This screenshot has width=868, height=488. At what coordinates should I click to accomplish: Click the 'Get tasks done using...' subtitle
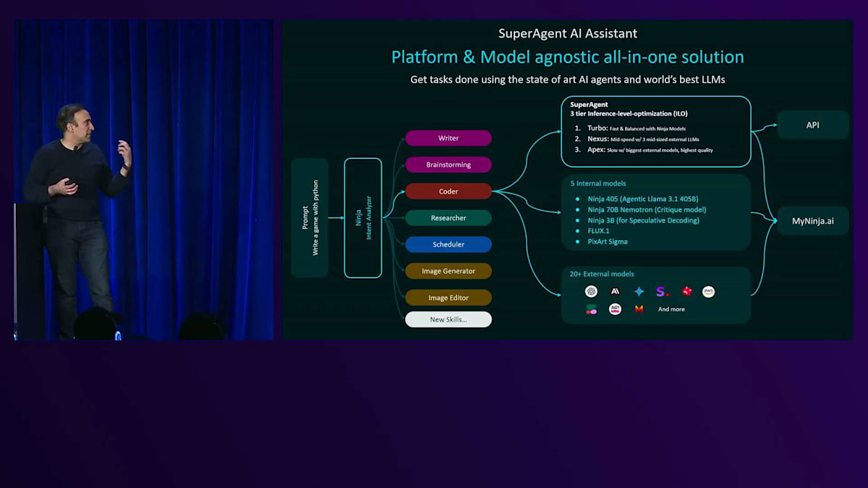click(568, 80)
